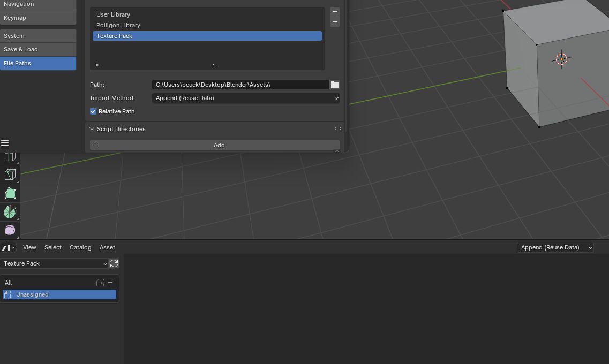Screen dimensions: 609x364
Task: Open the Select menu in asset browser
Action: (53, 248)
